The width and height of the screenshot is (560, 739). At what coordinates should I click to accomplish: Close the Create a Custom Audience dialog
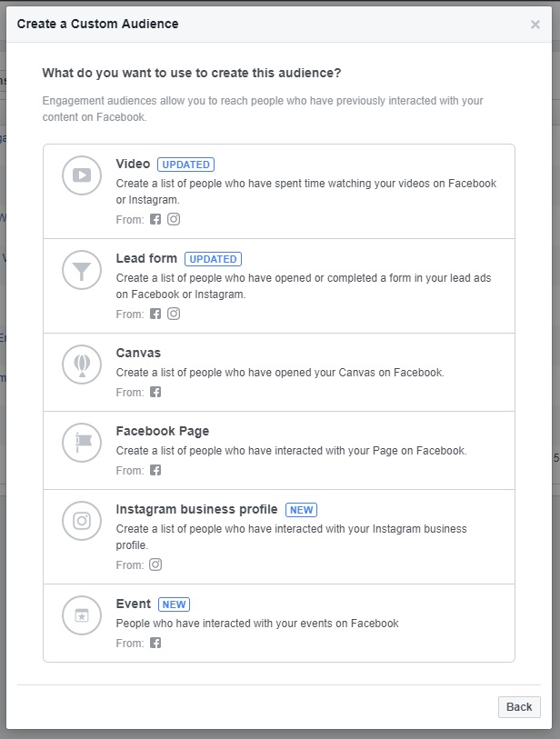click(x=535, y=25)
